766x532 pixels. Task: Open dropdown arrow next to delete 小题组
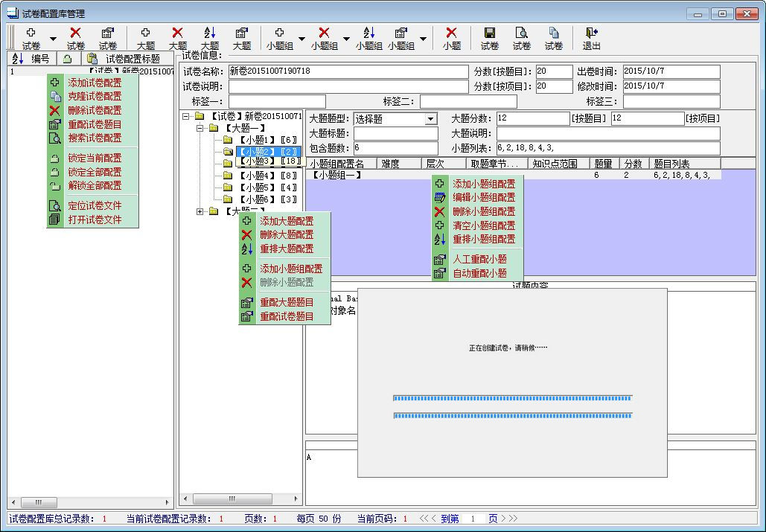(x=346, y=39)
